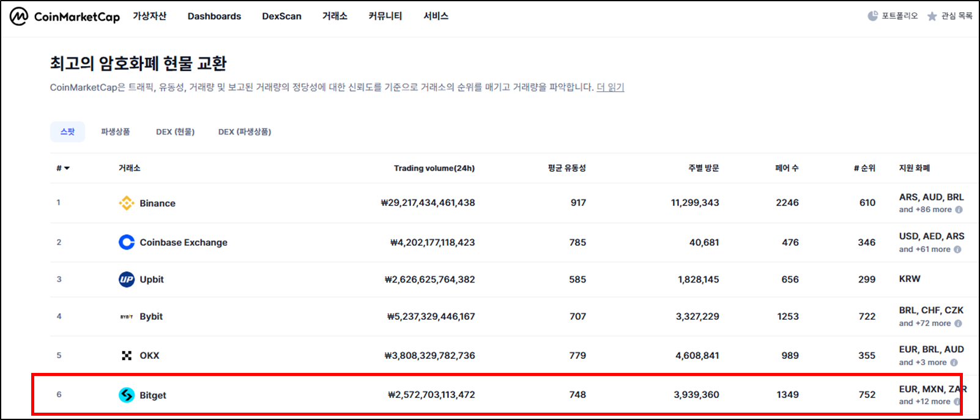Sort by 평균 유동성 column header

click(567, 168)
